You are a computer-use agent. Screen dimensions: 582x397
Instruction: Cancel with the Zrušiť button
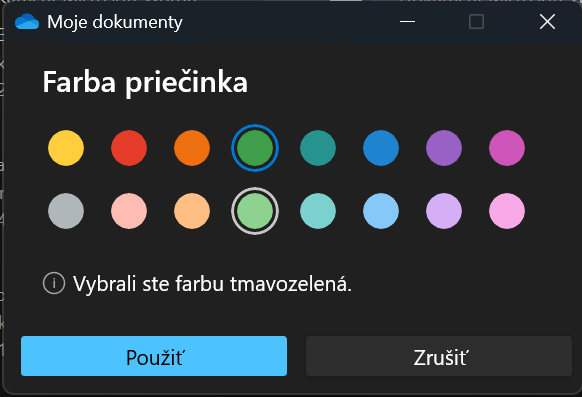coord(439,356)
